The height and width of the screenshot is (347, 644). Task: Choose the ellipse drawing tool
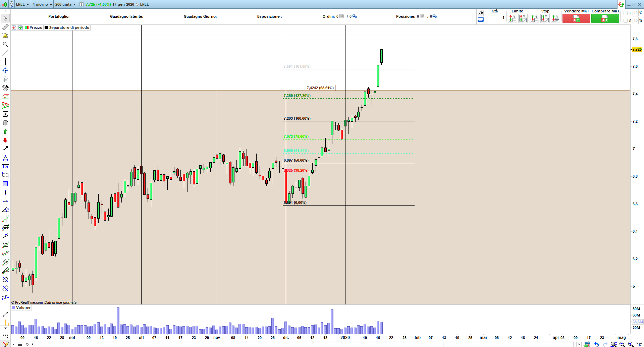tap(5, 175)
